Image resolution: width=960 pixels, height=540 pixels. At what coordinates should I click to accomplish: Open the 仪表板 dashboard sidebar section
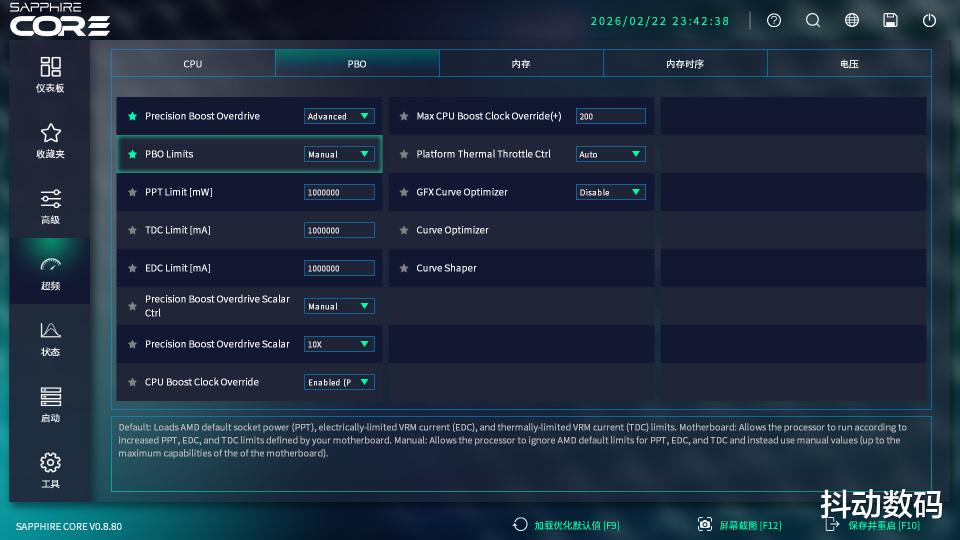pos(50,74)
